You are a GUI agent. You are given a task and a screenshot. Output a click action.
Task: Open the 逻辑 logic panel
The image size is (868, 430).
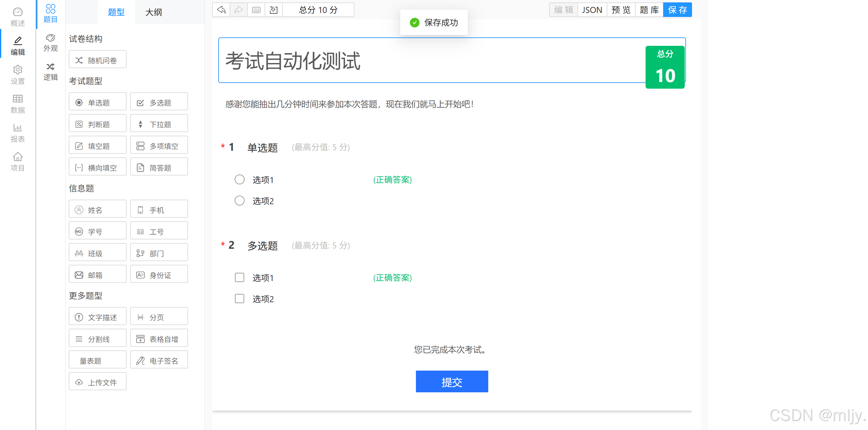click(51, 71)
